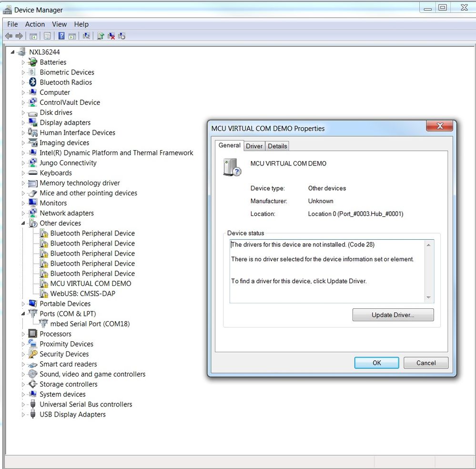Select Intel(R) Dynamic Platform and Thermal Framework
476x469 pixels.
click(x=116, y=153)
